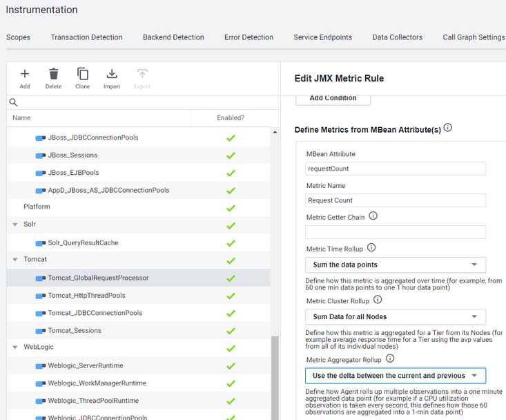506x420 pixels.
Task: Open the Metric Time Rollup dropdown
Action: tap(395, 265)
